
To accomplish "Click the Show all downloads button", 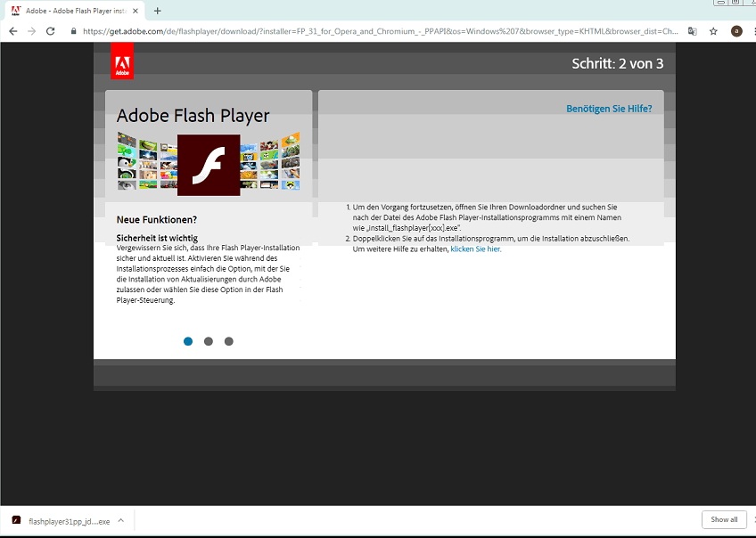I will (724, 519).
